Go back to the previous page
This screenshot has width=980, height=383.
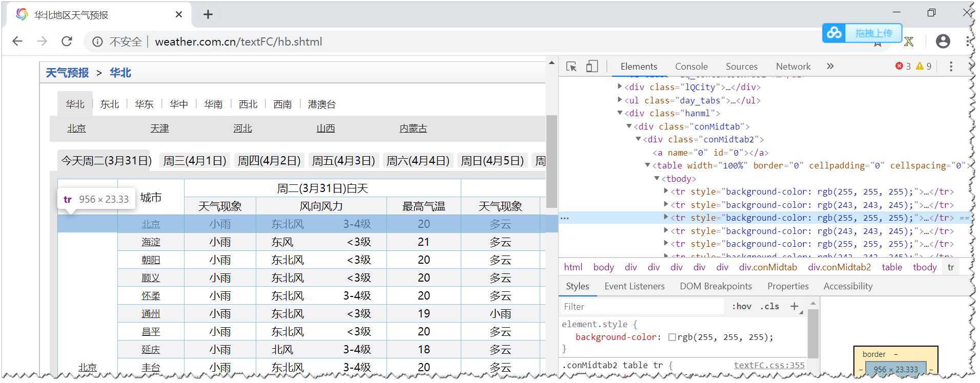click(x=17, y=41)
